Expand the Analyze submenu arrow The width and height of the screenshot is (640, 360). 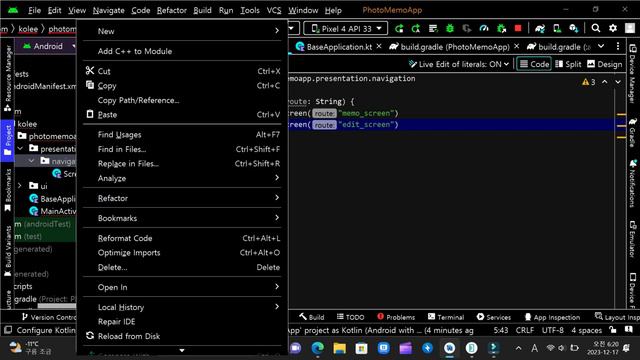277,178
